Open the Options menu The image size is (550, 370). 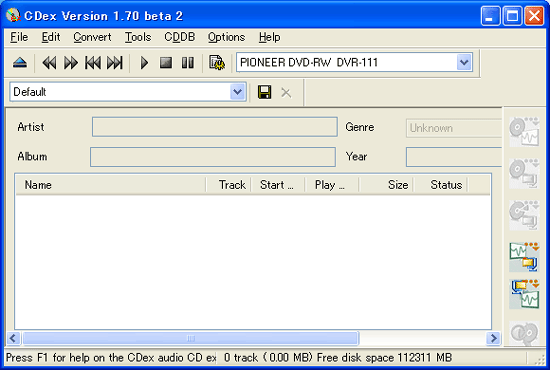pyautogui.click(x=226, y=37)
